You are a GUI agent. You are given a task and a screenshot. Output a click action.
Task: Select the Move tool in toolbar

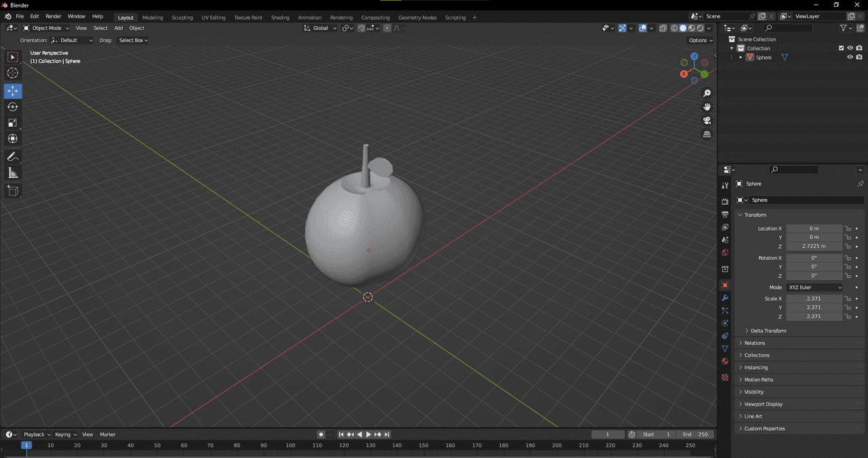pos(13,91)
